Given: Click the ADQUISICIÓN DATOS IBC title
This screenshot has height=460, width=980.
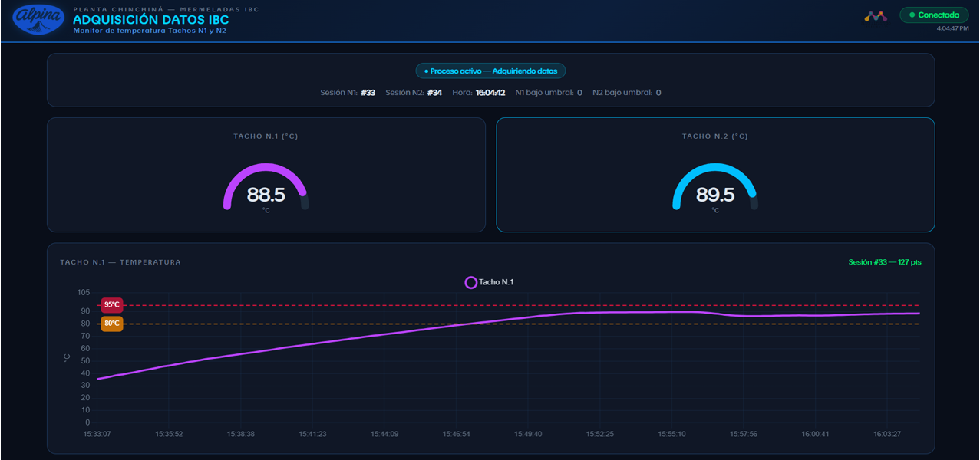Looking at the screenshot, I should [151, 20].
